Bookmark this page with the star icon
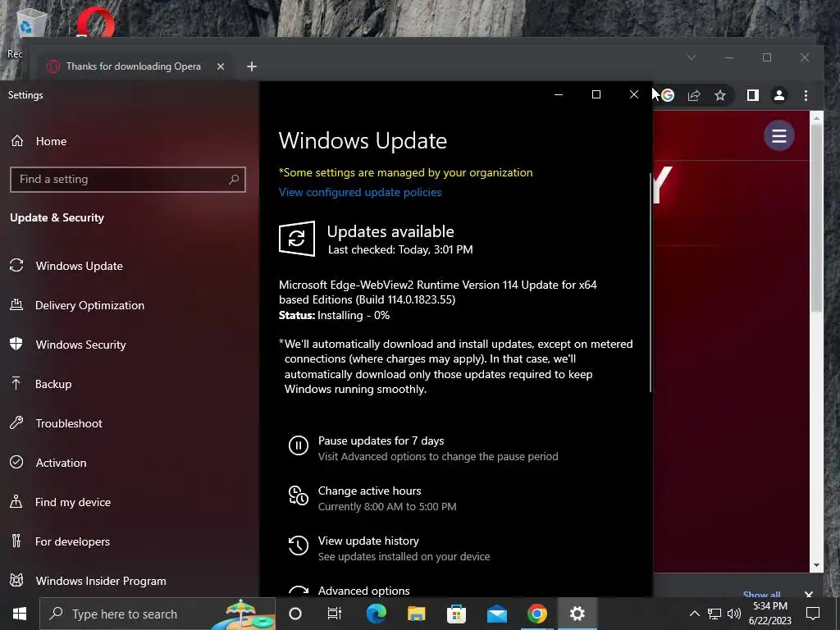This screenshot has width=840, height=630. coord(720,95)
